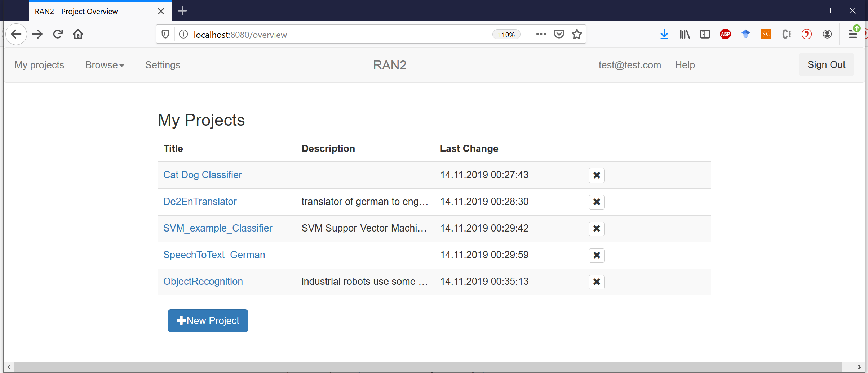
Task: Open the Firefox hamburger menu
Action: pos(853,34)
